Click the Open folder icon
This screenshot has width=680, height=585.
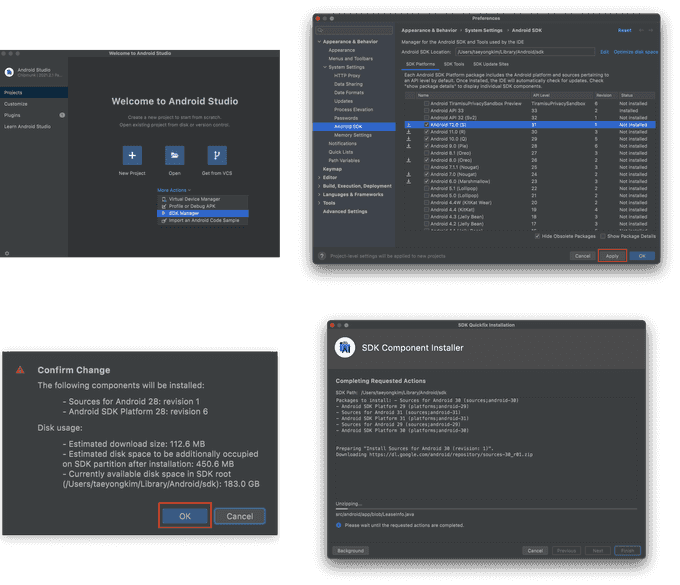coord(175,155)
